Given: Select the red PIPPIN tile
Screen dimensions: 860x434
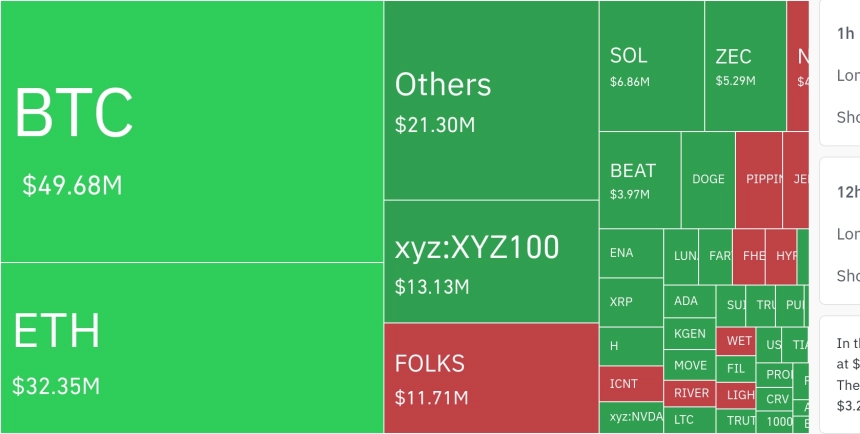Looking at the screenshot, I should pos(759,180).
